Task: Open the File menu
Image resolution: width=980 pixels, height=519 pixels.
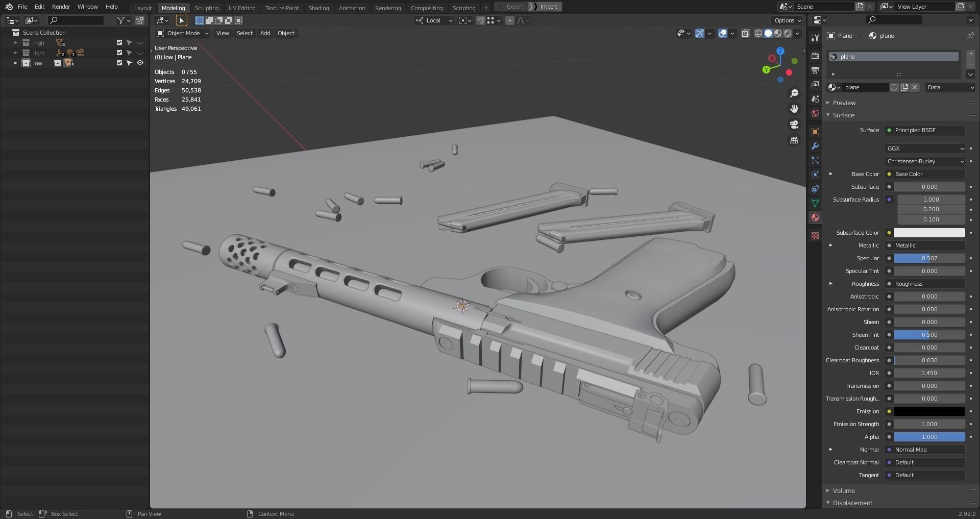Action: pos(22,7)
